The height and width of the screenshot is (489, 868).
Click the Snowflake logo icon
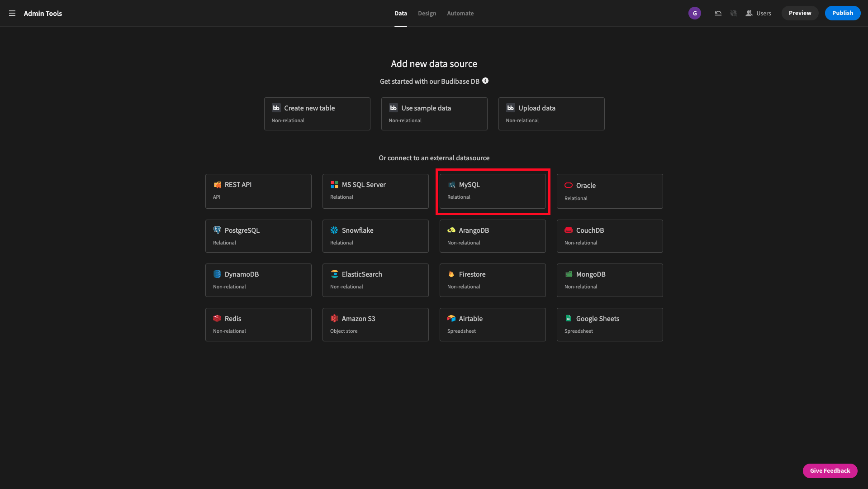334,230
